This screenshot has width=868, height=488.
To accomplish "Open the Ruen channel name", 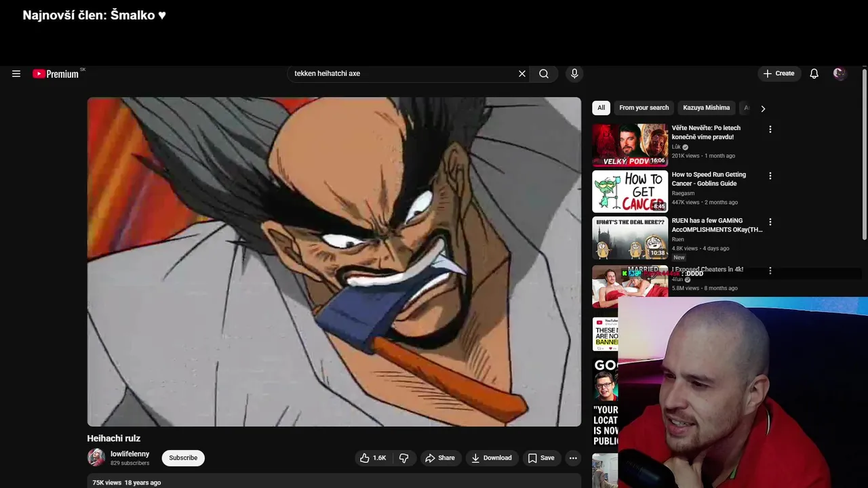I will pos(678,239).
